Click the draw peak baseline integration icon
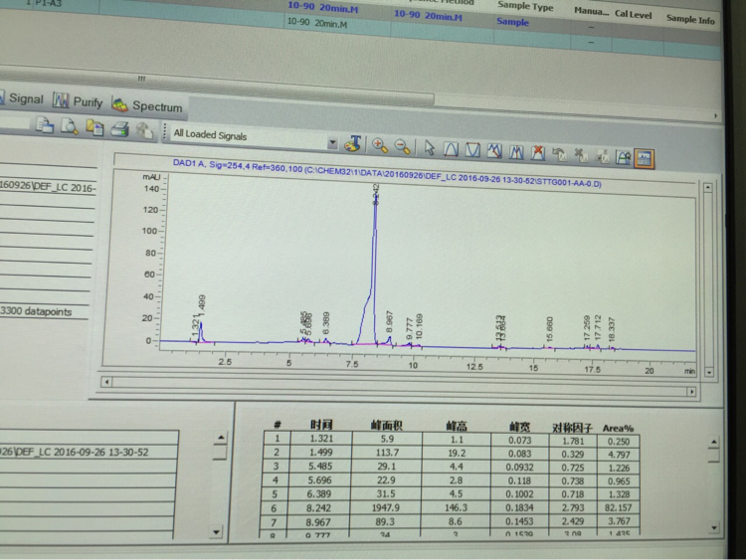This screenshot has height=560, width=746. (451, 149)
